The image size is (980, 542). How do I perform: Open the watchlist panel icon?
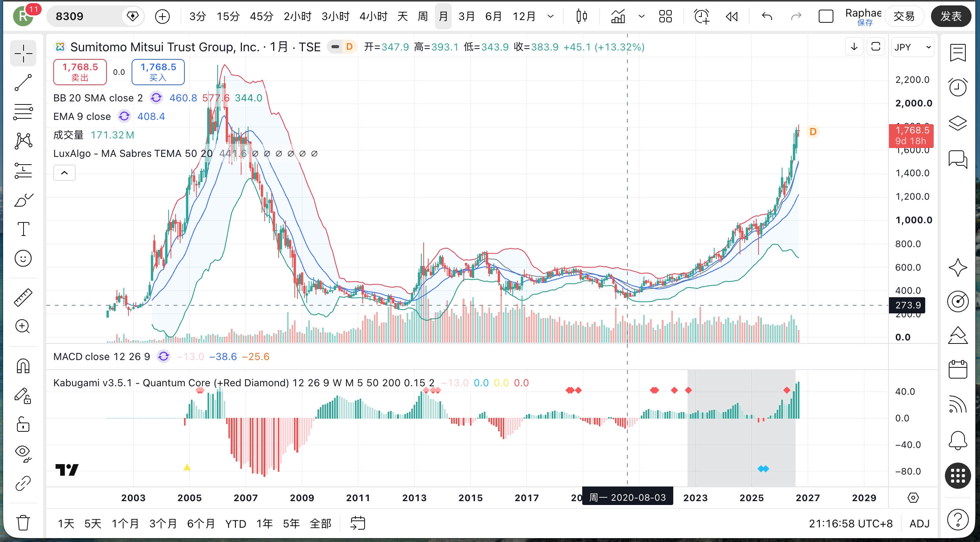click(958, 53)
